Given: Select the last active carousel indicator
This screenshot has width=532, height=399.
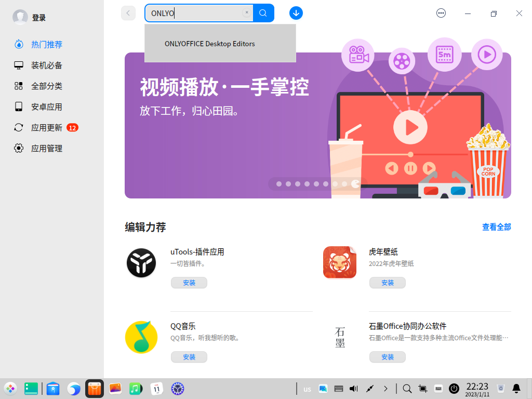Looking at the screenshot, I should click(x=355, y=184).
